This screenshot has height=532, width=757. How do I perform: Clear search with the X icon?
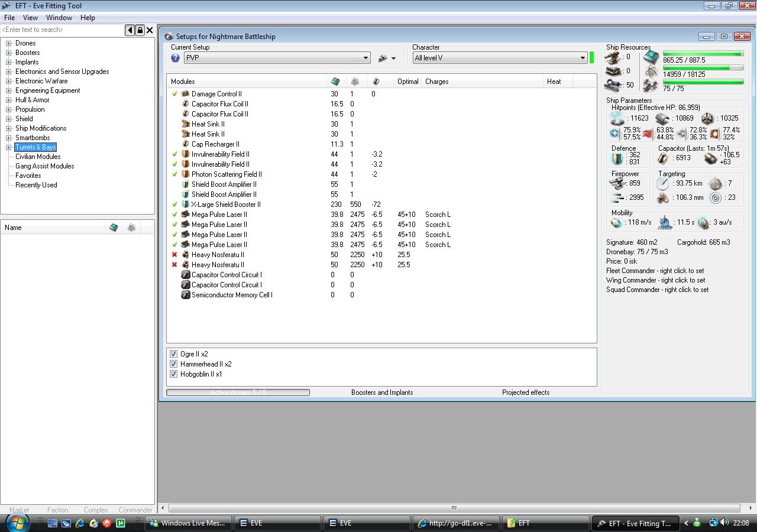[x=150, y=30]
